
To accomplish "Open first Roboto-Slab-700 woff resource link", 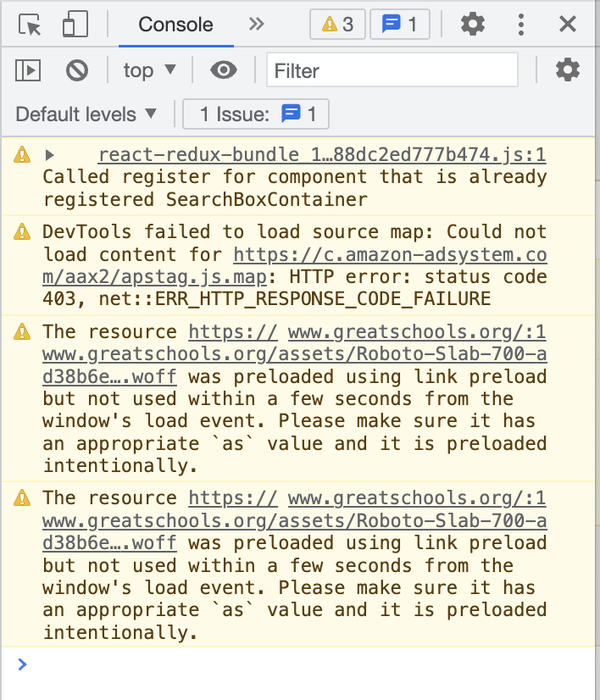I will click(x=295, y=354).
